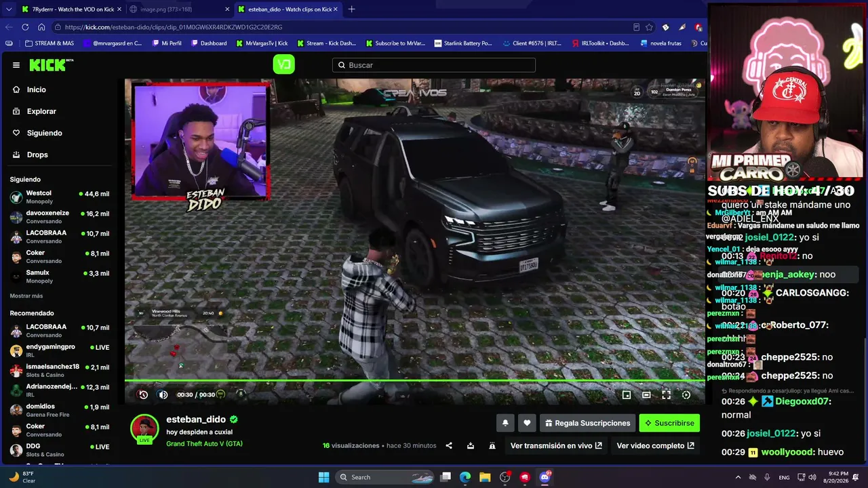Share the clip using share icon
Image resolution: width=868 pixels, height=488 pixels.
[x=449, y=445]
